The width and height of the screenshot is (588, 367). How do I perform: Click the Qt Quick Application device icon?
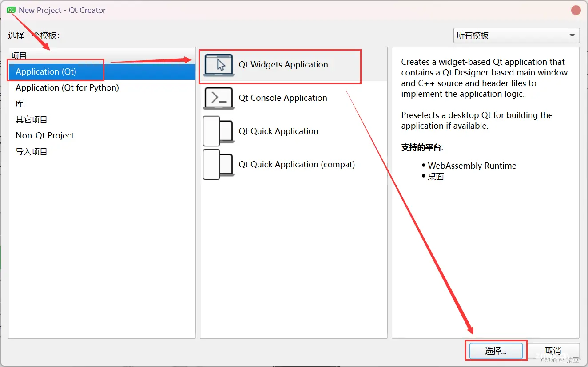click(219, 131)
